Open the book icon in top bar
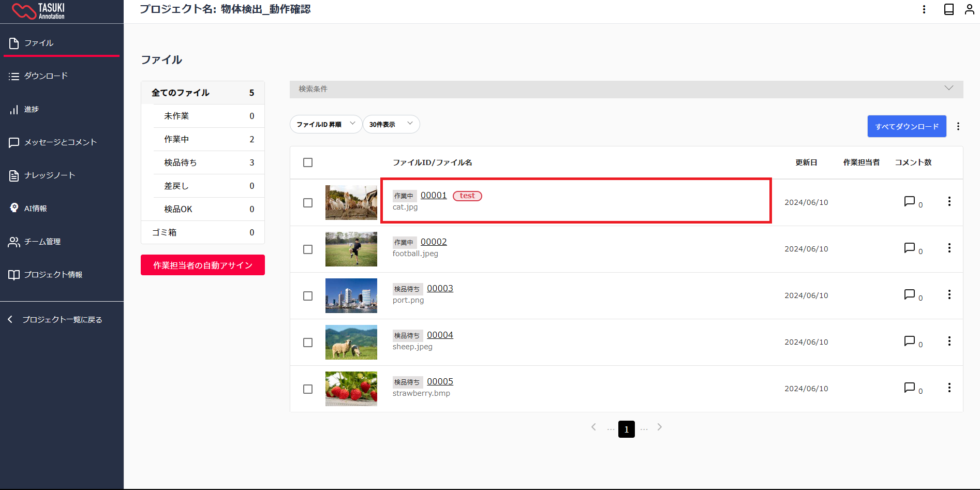 tap(948, 9)
